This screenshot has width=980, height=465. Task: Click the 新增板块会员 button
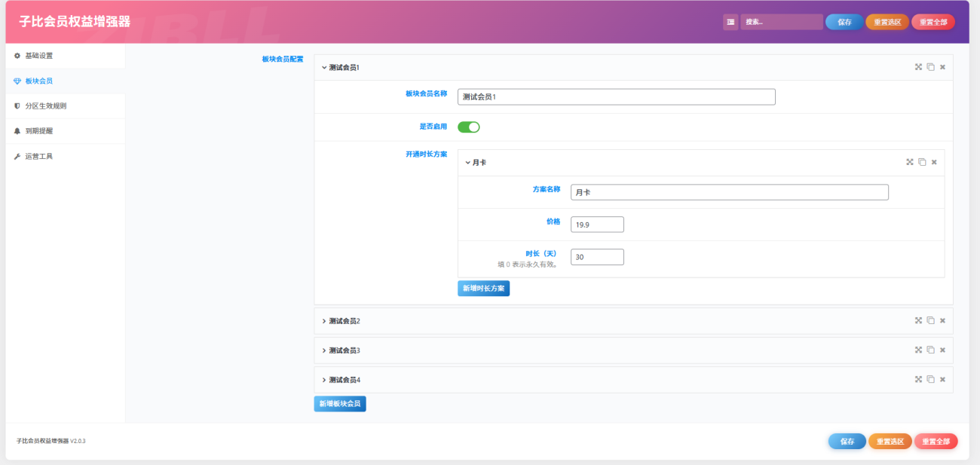click(x=339, y=404)
